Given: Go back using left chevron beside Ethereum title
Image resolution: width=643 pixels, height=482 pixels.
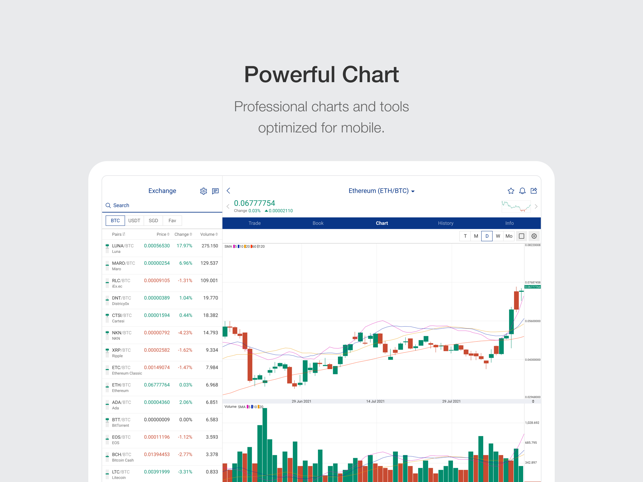Looking at the screenshot, I should (229, 191).
